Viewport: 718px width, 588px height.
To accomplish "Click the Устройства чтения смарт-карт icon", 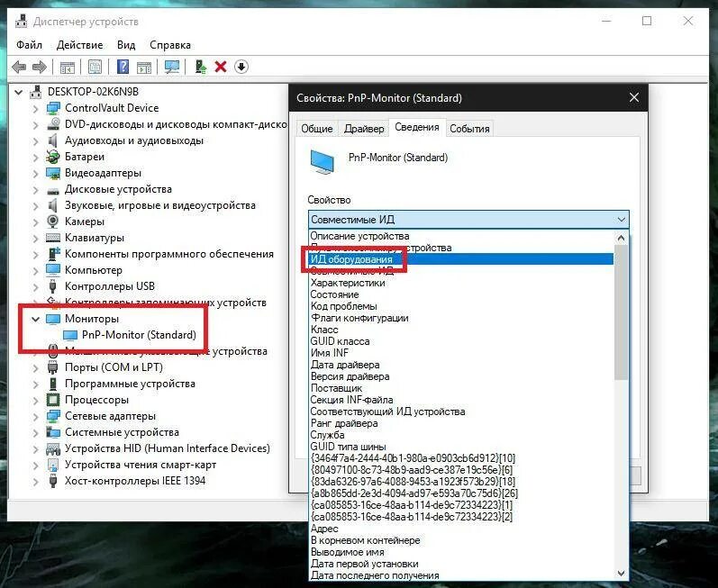I will pos(53,465).
